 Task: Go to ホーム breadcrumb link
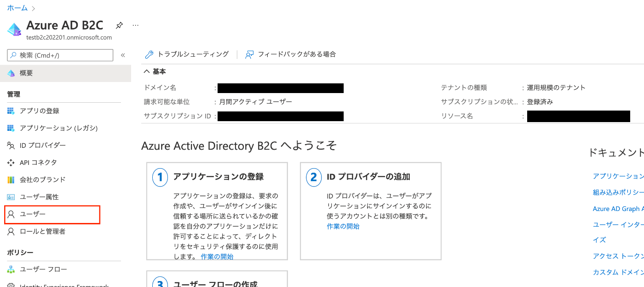tap(17, 8)
